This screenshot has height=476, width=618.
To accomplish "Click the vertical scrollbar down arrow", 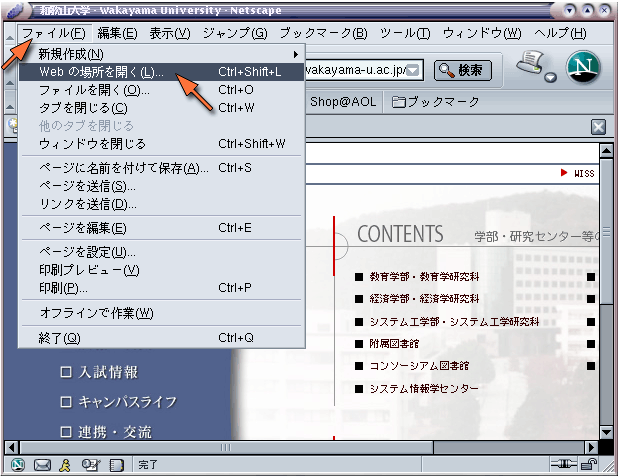I will [606, 432].
